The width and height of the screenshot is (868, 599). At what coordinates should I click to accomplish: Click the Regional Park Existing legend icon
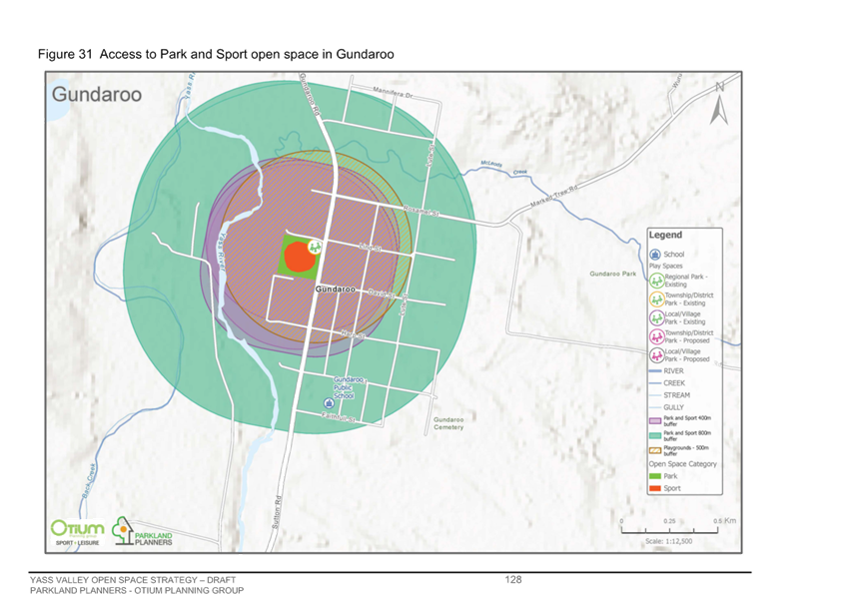tap(656, 281)
